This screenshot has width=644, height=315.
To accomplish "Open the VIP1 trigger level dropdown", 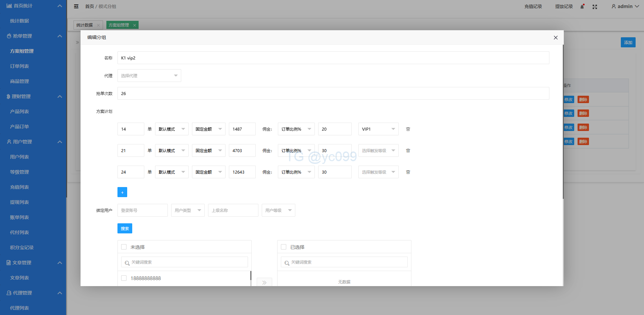I will [378, 129].
